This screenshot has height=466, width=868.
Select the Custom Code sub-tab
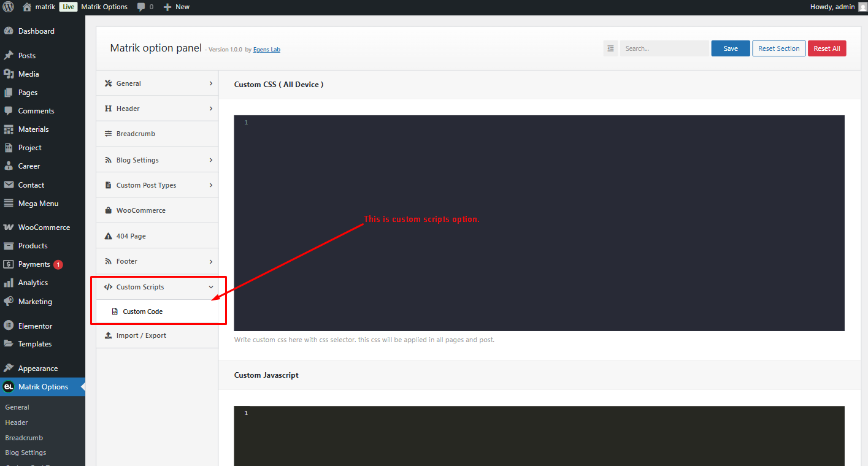[x=157, y=311]
